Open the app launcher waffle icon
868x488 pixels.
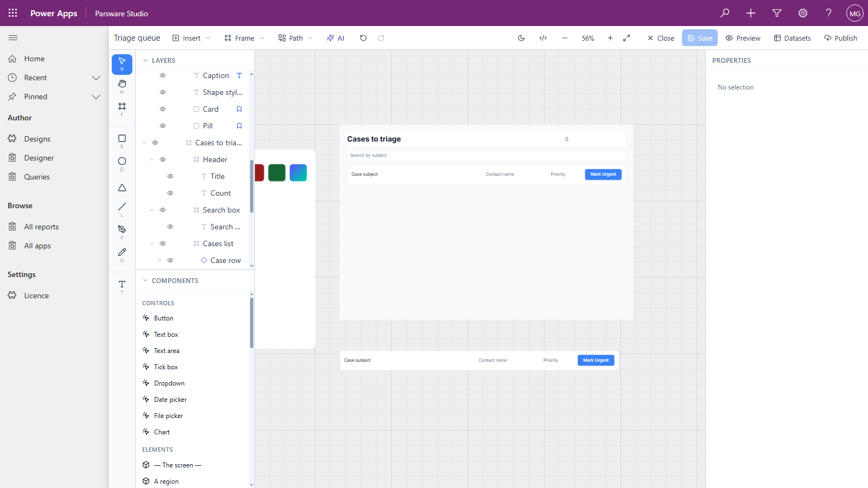click(x=13, y=13)
